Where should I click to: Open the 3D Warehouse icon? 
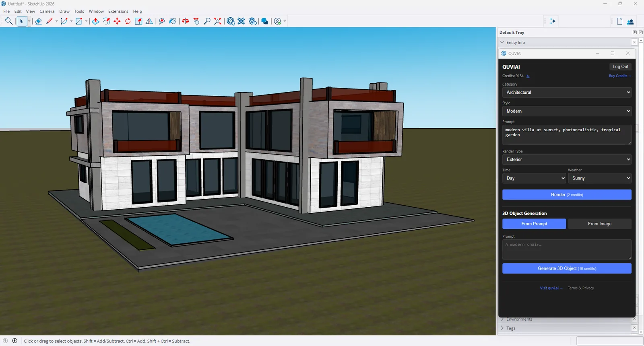(231, 21)
